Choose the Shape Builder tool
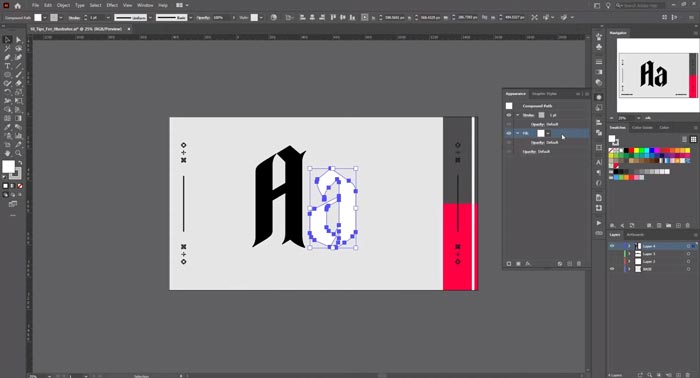The width and height of the screenshot is (700, 378). 7,109
